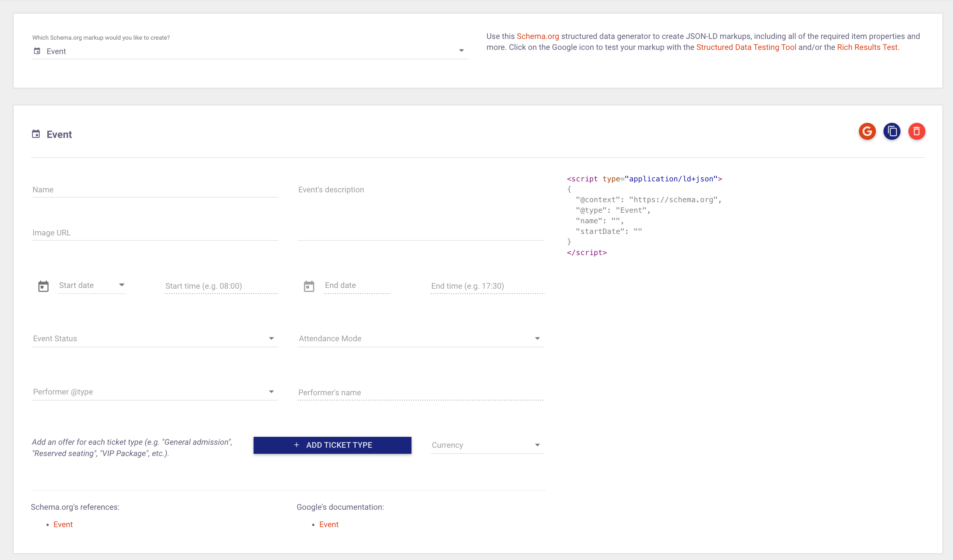Follow the Rich Results Test link
The width and height of the screenshot is (953, 560).
point(867,47)
